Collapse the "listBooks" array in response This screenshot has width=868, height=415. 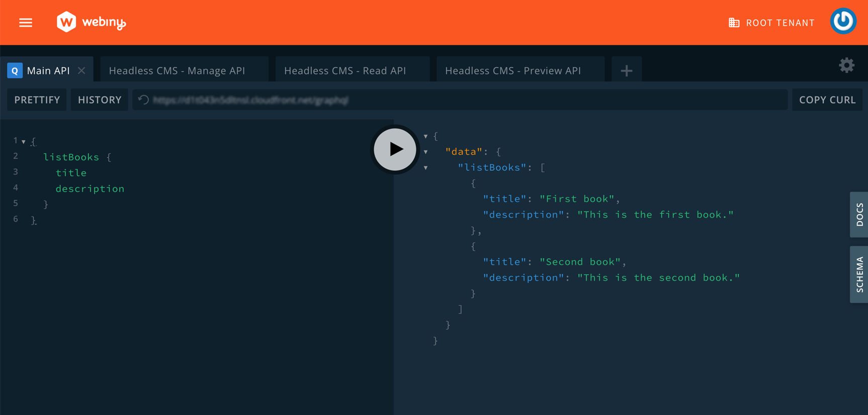pos(426,168)
